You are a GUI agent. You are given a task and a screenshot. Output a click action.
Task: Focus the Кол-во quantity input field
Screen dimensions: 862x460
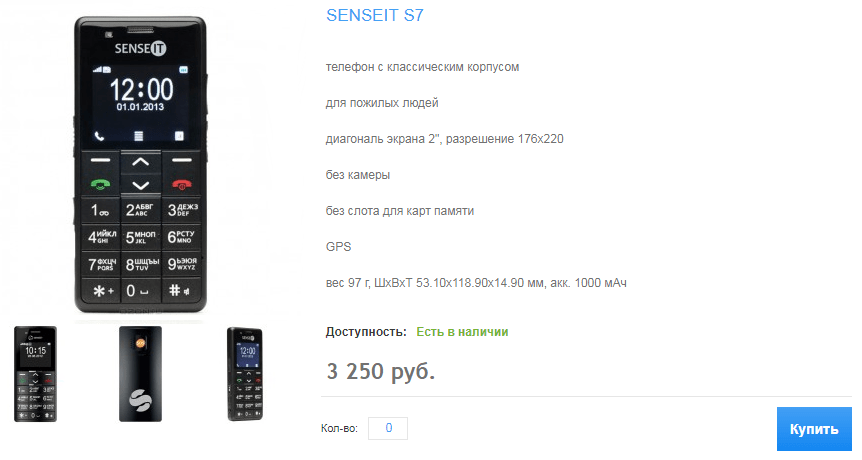tap(388, 428)
